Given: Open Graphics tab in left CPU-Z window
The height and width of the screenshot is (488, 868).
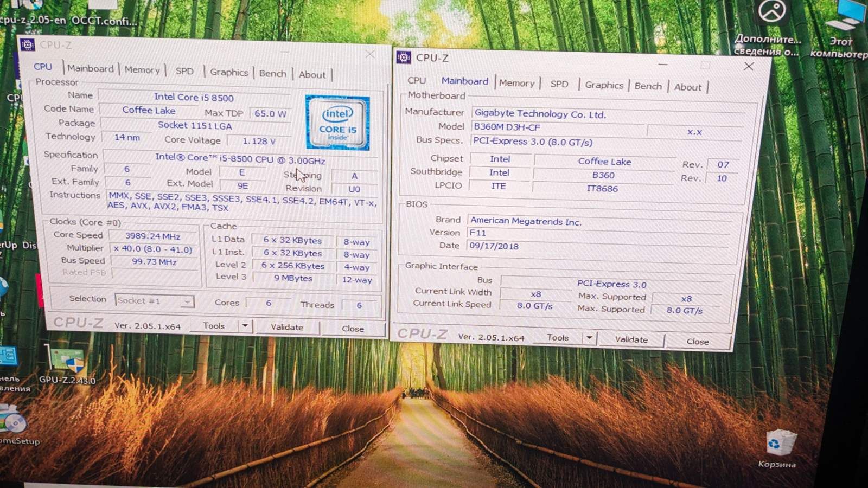Looking at the screenshot, I should 229,72.
